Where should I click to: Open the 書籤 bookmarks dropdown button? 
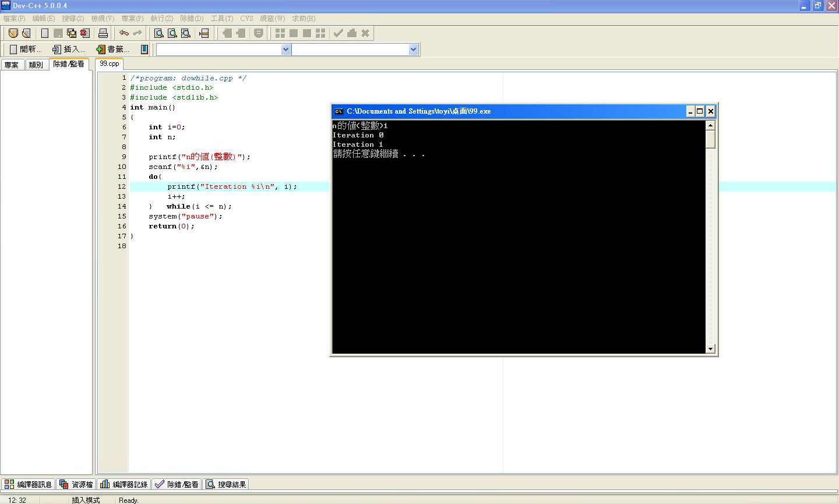113,50
